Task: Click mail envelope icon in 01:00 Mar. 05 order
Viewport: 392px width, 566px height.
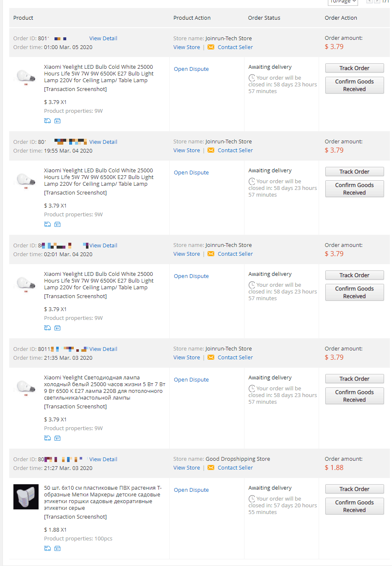Action: (211, 47)
